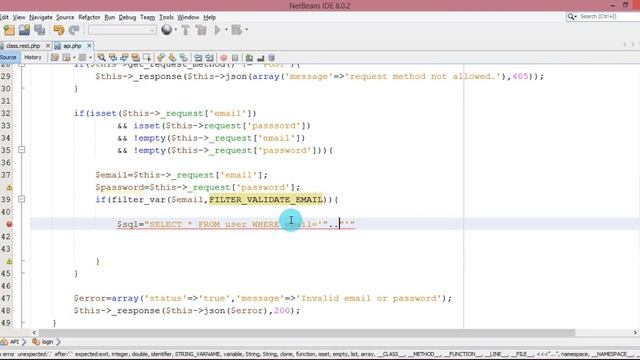Click the Run Project play icon
Screen dimensions: 640x360
tap(217, 30)
